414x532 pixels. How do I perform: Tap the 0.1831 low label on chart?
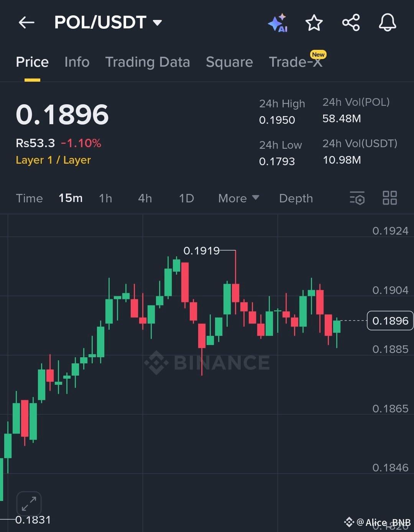pos(33,520)
